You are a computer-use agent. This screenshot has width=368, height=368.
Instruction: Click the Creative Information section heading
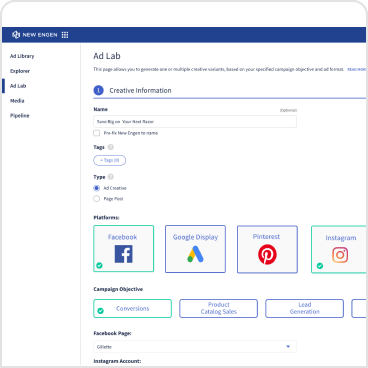[140, 90]
